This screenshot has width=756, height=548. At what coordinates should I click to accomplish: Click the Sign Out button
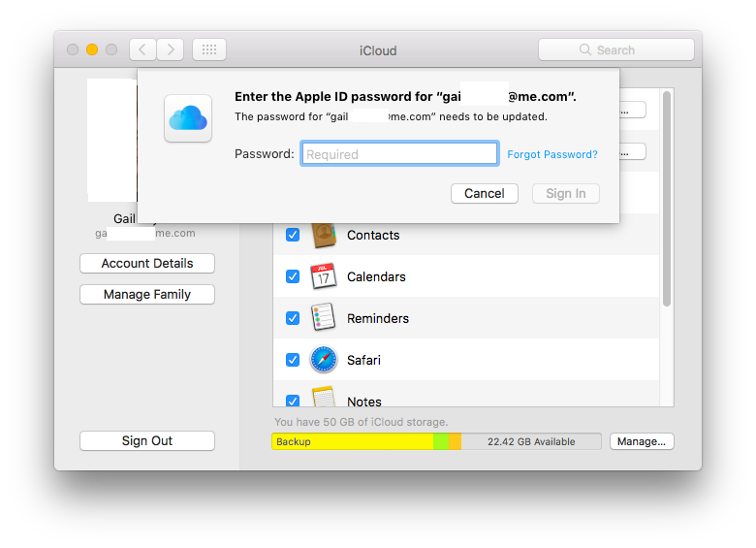(x=147, y=441)
